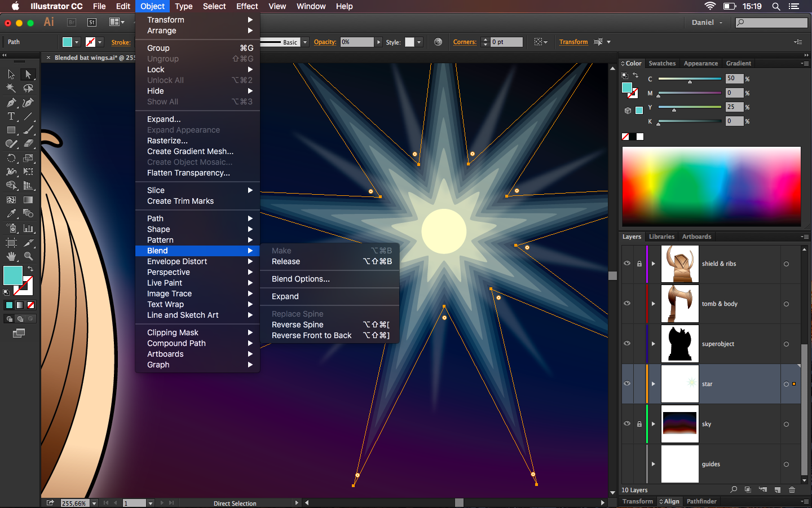Screen dimensions: 812x508
Task: Select the Shape Builder tool
Action: (x=11, y=186)
